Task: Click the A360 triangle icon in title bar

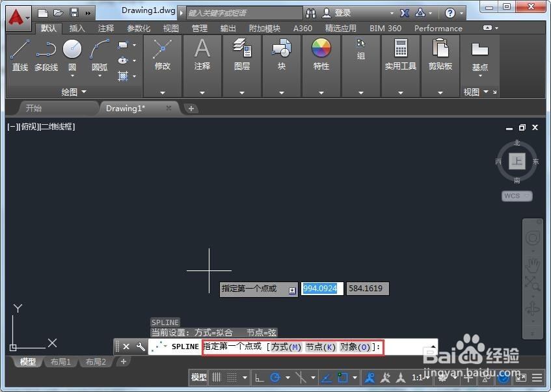Action: point(420,14)
